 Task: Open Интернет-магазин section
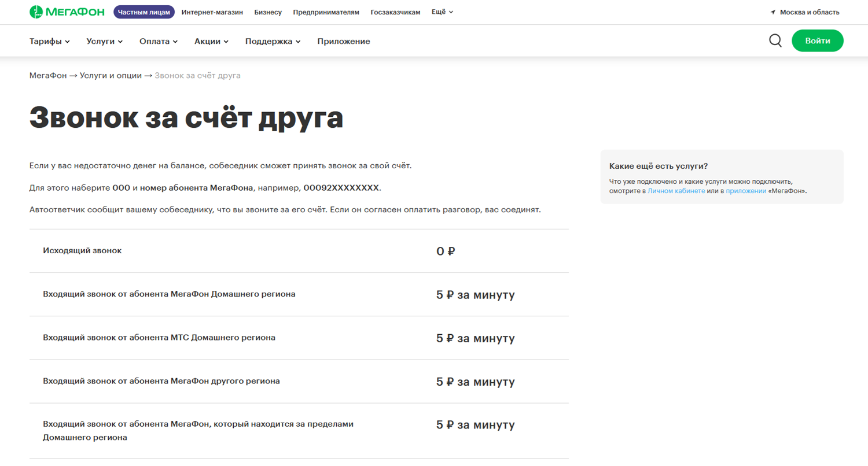pyautogui.click(x=212, y=12)
